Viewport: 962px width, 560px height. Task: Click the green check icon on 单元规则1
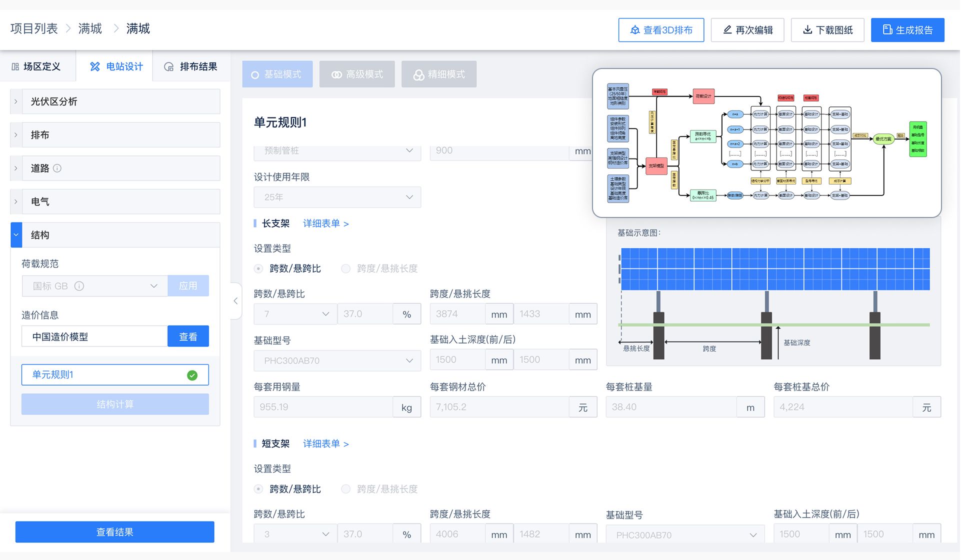(192, 374)
